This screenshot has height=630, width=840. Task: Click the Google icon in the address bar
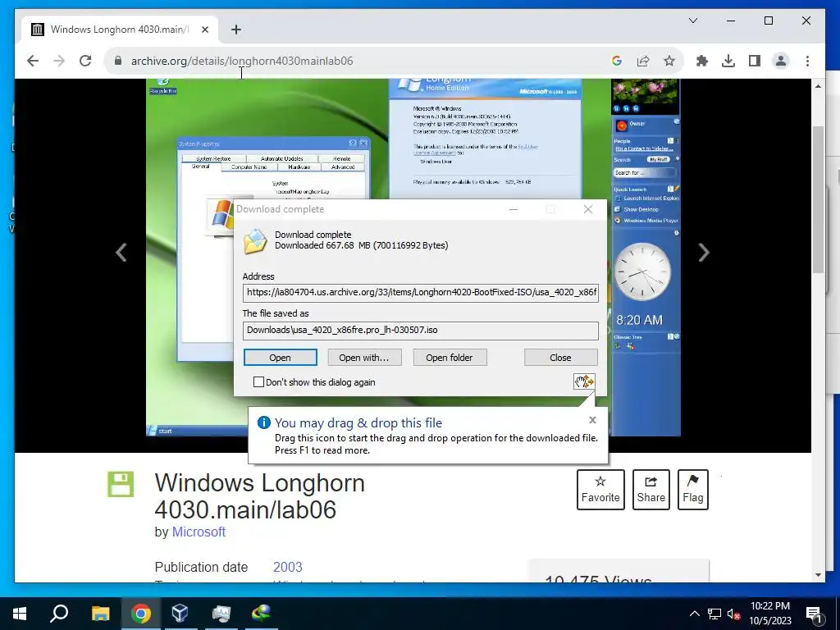pyautogui.click(x=617, y=61)
